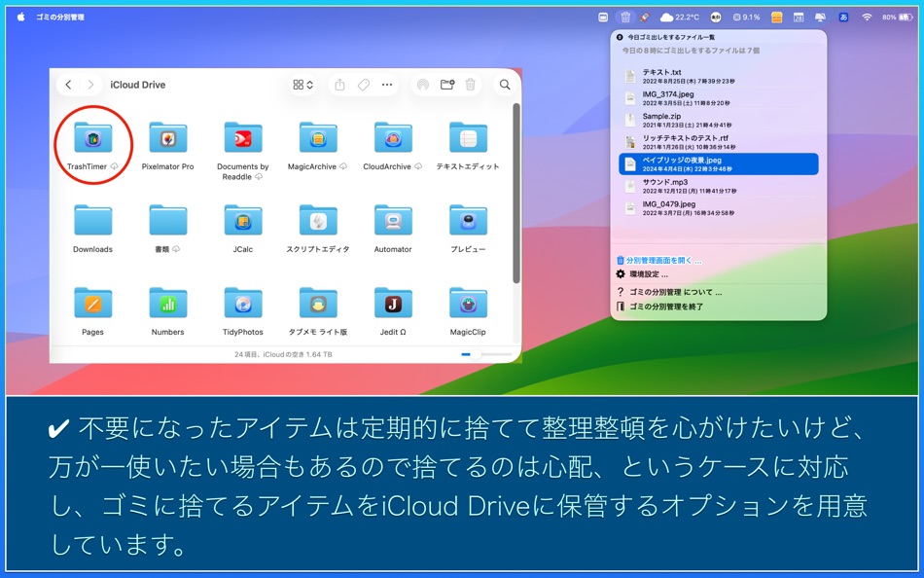Select ベイブリッジの夜景.jpeg in the file list
Image resolution: width=924 pixels, height=578 pixels.
pyautogui.click(x=720, y=163)
